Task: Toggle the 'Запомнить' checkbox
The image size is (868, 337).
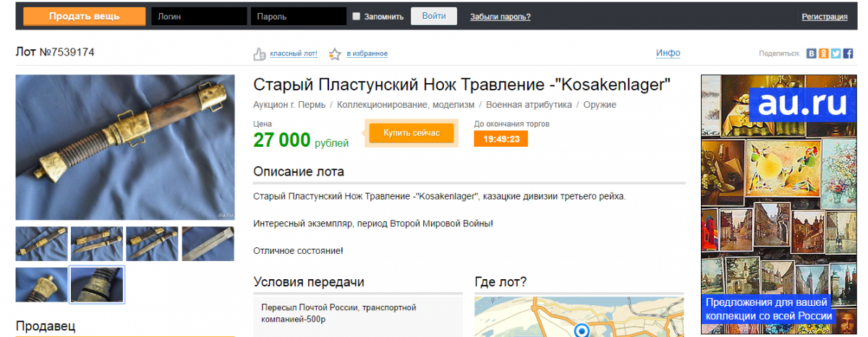Action: pos(356,17)
